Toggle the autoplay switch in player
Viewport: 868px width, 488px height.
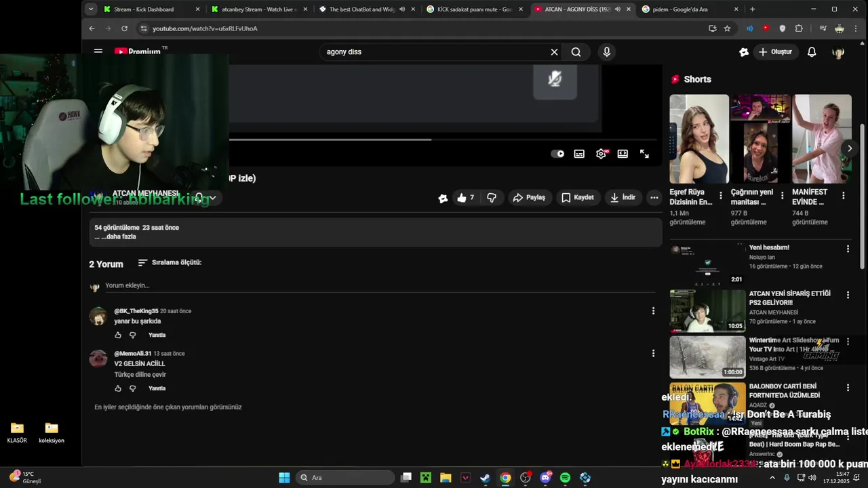pos(557,154)
